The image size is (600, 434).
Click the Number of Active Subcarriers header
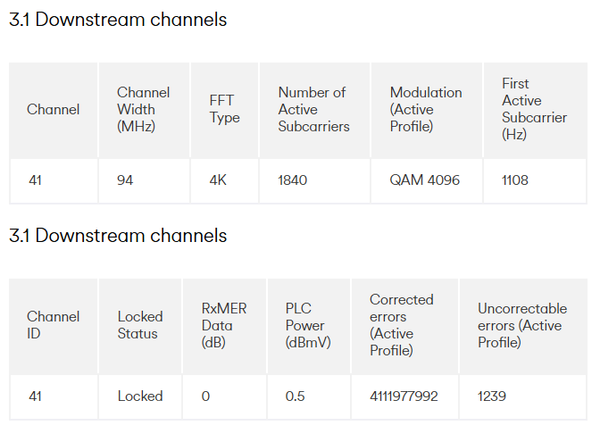[312, 109]
